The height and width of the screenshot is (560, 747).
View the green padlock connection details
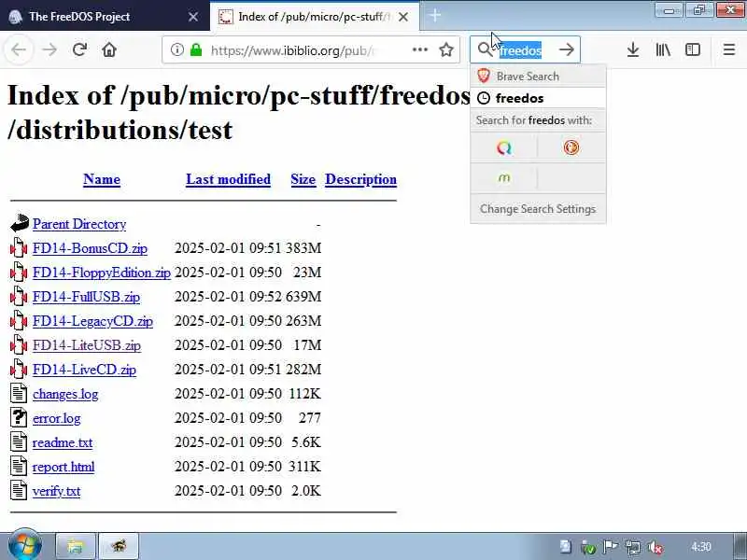point(196,49)
